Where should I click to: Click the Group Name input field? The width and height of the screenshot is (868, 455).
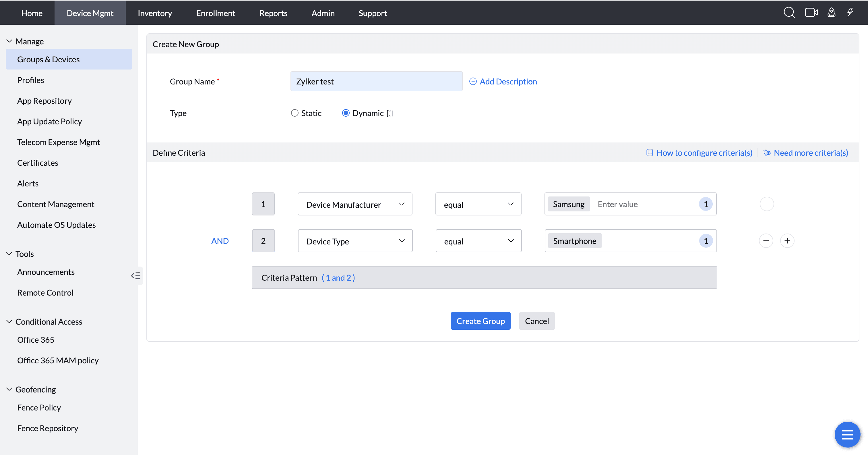[376, 82]
